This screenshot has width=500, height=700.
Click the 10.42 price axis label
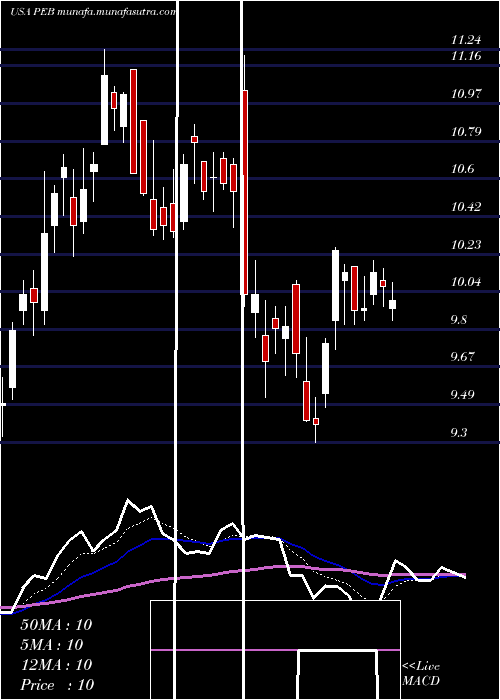(x=466, y=207)
